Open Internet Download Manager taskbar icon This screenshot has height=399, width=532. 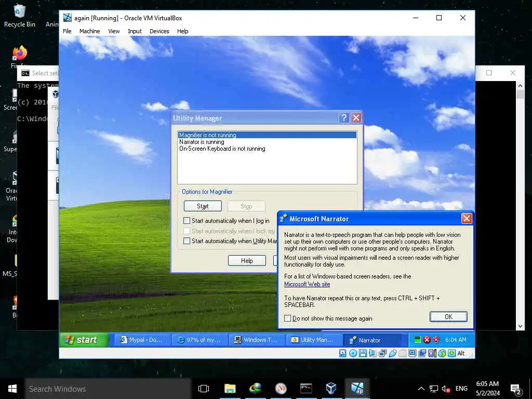click(255, 389)
